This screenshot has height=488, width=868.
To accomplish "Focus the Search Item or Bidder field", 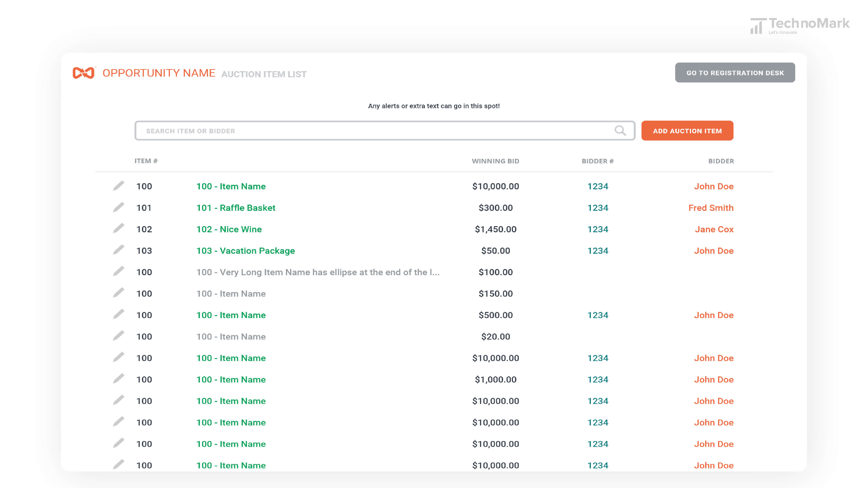I will click(x=385, y=131).
